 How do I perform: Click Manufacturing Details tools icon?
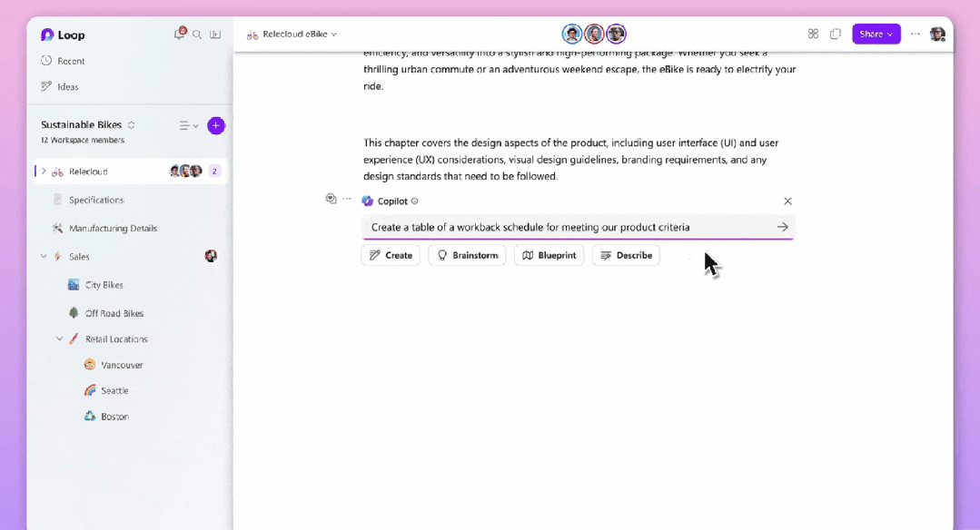click(57, 228)
